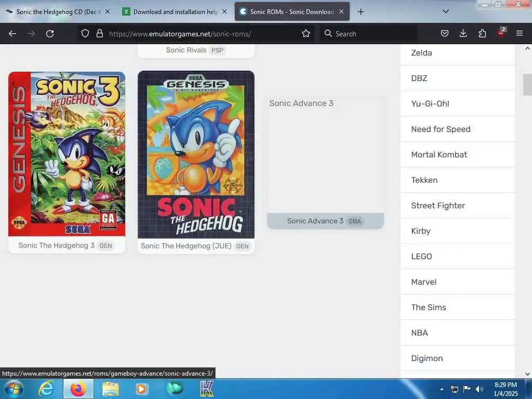This screenshot has height=399, width=532.
Task: Open a new browser tab
Action: click(361, 12)
